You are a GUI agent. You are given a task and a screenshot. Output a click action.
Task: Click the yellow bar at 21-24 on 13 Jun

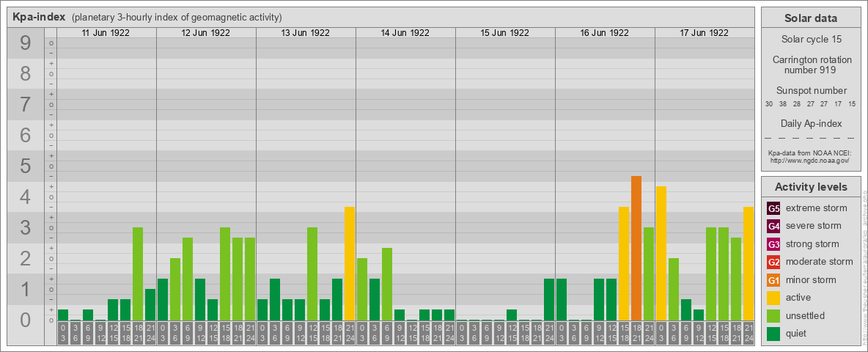pos(350,263)
